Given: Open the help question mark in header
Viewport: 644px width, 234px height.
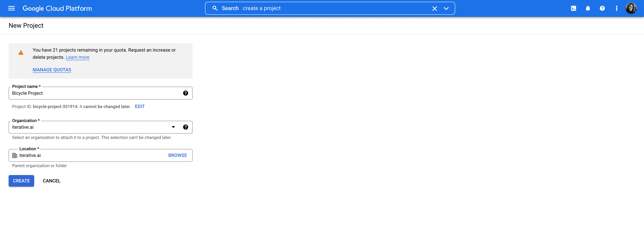Looking at the screenshot, I should (x=602, y=8).
